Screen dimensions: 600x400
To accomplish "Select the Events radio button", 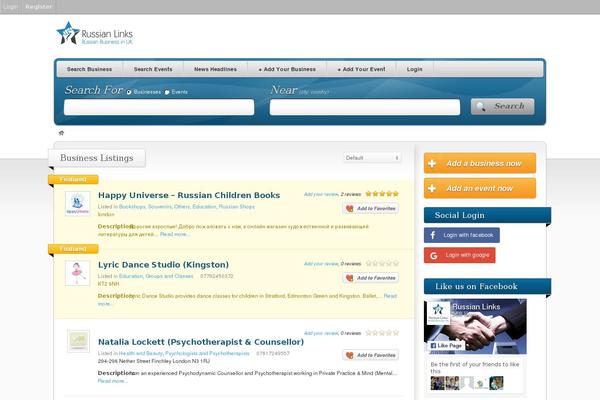I will coord(167,92).
